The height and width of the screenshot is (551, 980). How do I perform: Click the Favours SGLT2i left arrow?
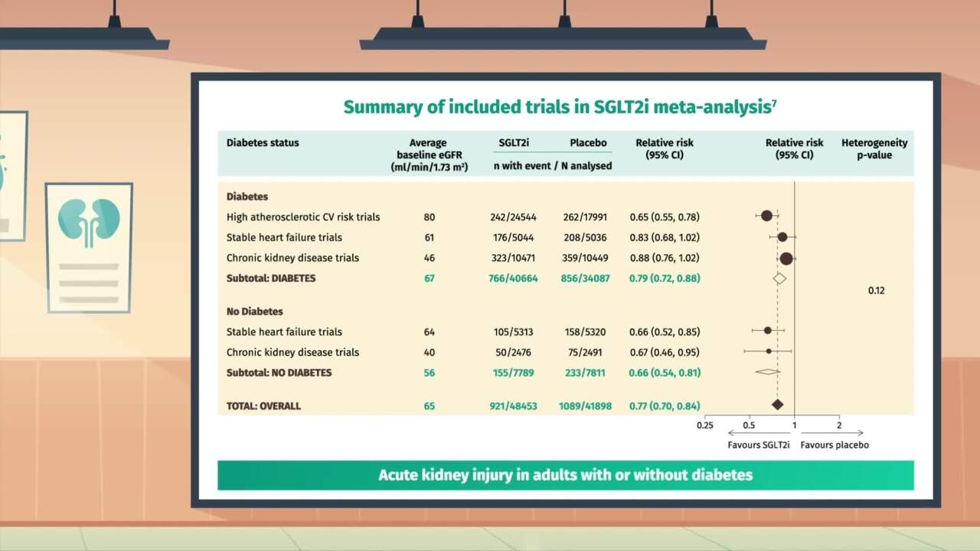click(732, 433)
